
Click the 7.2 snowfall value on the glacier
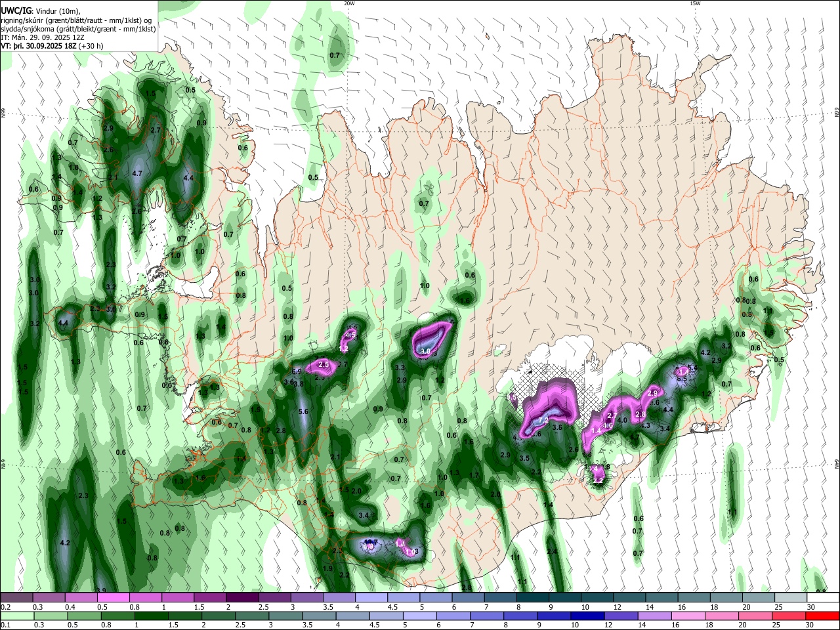pos(543,420)
